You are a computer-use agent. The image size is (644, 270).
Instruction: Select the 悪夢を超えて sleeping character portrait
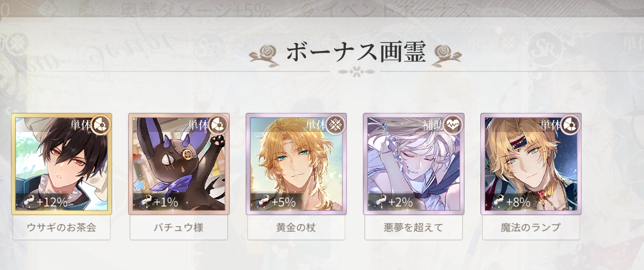(414, 164)
